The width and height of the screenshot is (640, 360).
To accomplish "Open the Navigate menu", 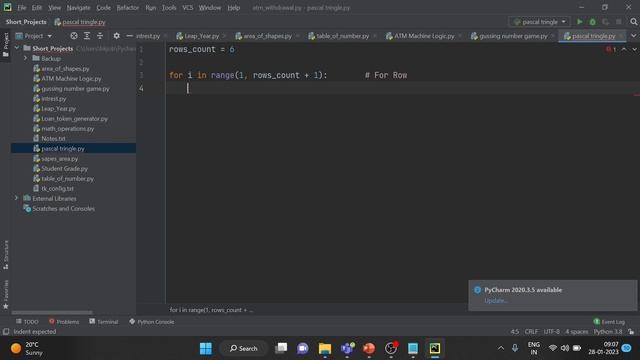I will pyautogui.click(x=79, y=8).
